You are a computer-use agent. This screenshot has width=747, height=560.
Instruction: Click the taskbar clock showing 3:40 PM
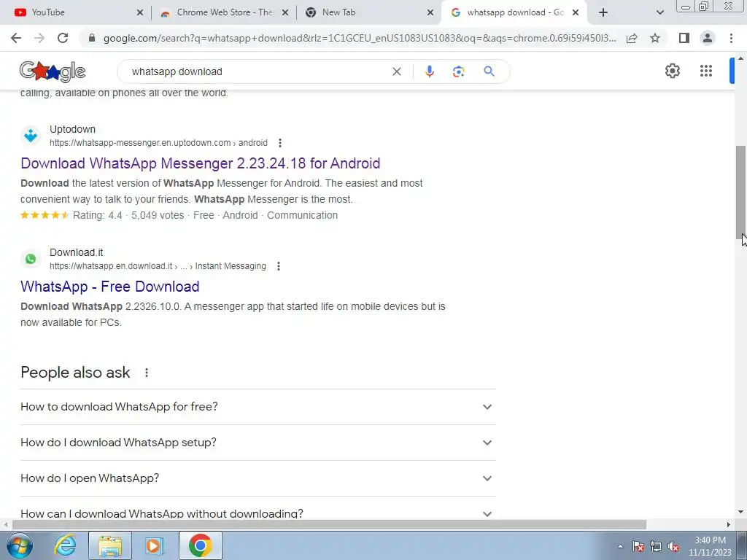[x=710, y=546]
